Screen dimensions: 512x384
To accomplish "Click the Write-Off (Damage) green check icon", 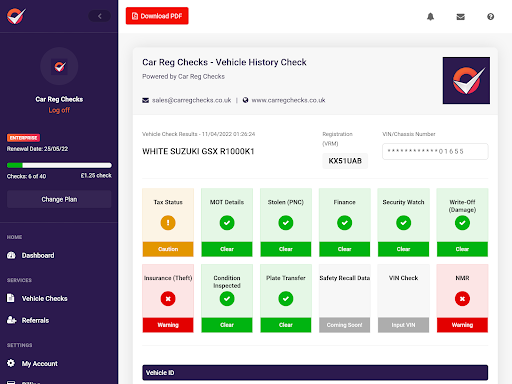I will click(x=462, y=223).
